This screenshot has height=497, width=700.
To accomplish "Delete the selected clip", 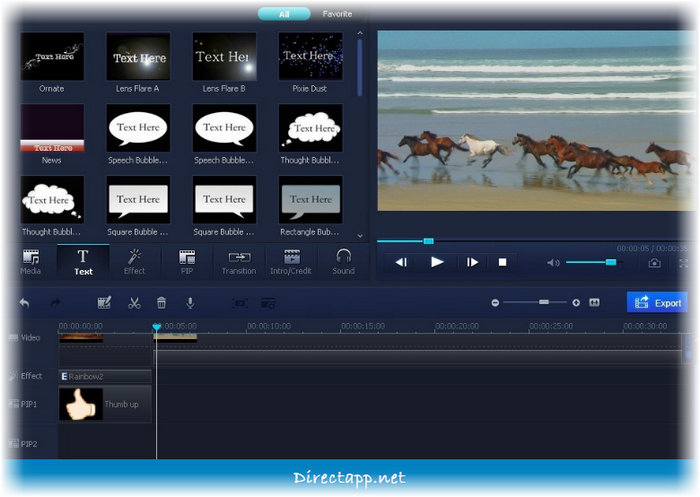I will (x=162, y=303).
